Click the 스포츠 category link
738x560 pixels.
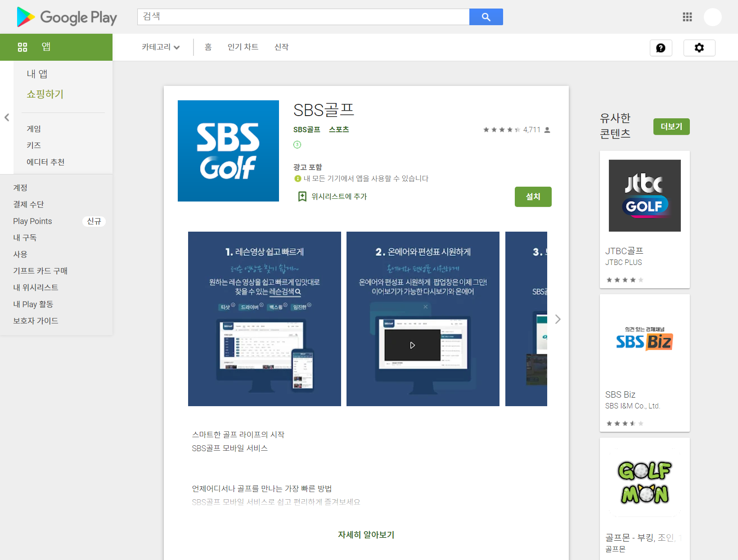pyautogui.click(x=339, y=130)
